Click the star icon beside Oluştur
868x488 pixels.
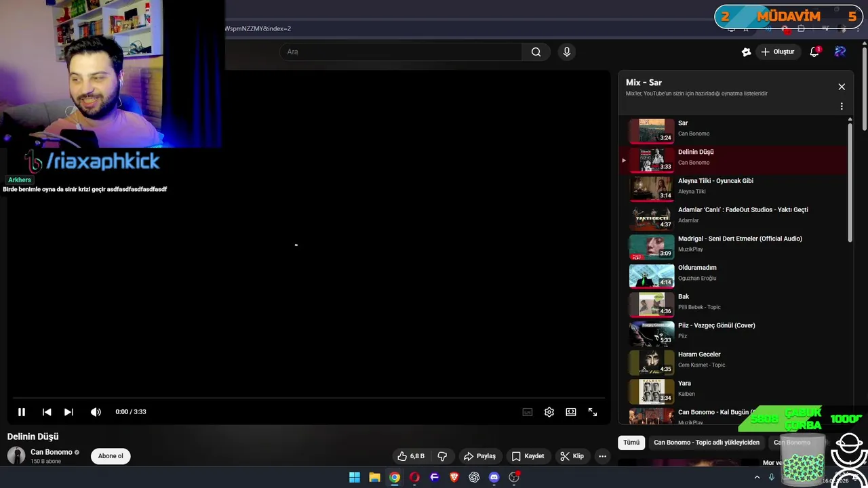(746, 52)
